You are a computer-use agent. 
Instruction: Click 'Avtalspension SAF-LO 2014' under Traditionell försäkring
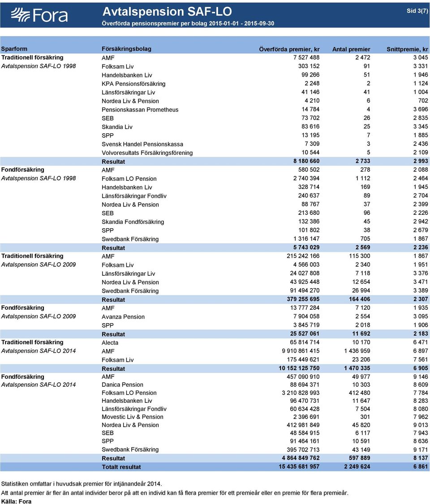click(39, 351)
